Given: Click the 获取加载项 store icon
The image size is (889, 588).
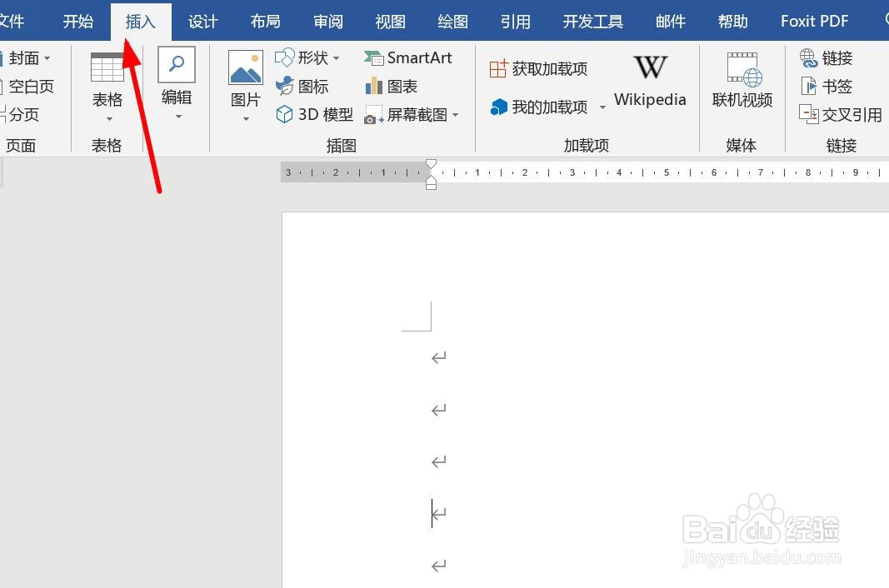Looking at the screenshot, I should pos(539,68).
